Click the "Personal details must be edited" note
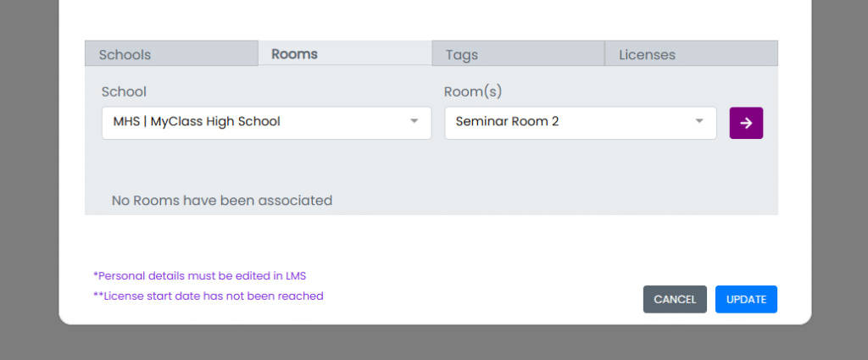The width and height of the screenshot is (868, 360). (199, 275)
